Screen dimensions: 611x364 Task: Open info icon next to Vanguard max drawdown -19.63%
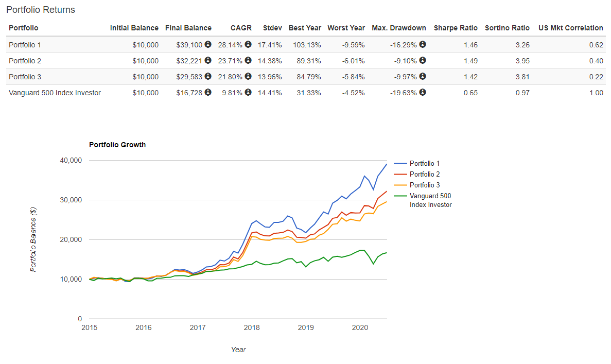[x=423, y=93]
